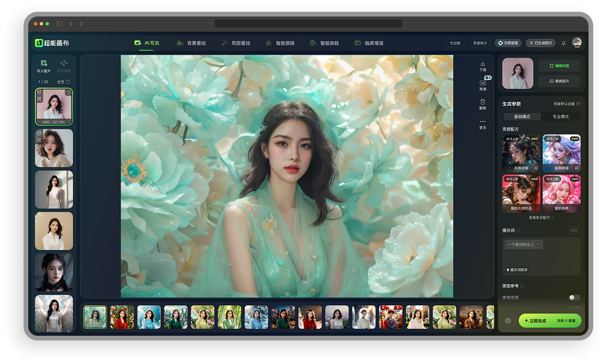The height and width of the screenshot is (364, 605).
Task: Clear the prompt with the 清空 button
Action: coord(574,230)
